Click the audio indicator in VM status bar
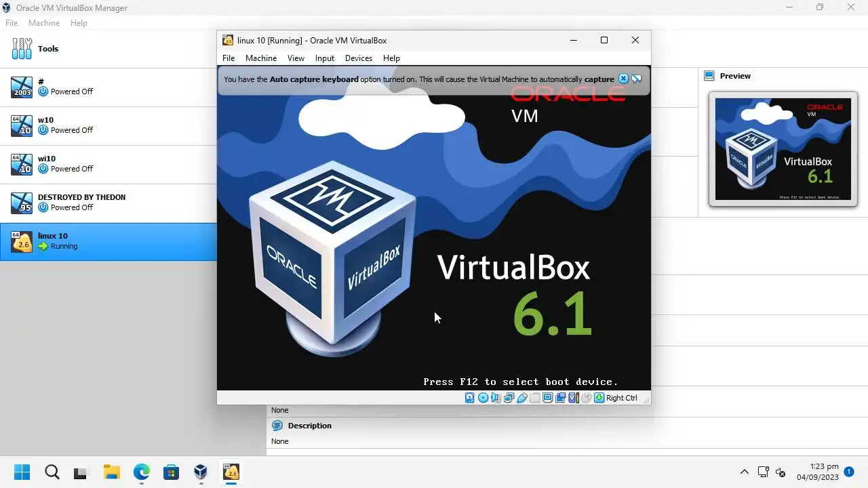This screenshot has height=488, width=868. (x=496, y=398)
